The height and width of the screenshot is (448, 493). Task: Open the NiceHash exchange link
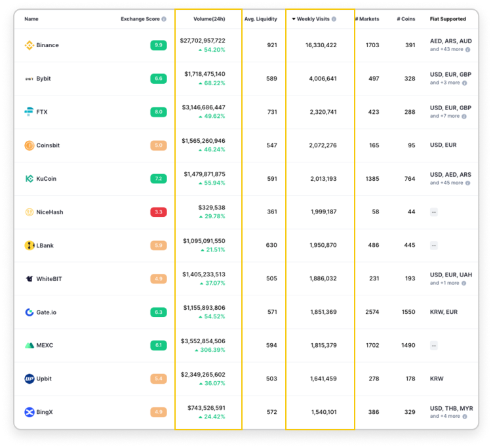click(50, 212)
